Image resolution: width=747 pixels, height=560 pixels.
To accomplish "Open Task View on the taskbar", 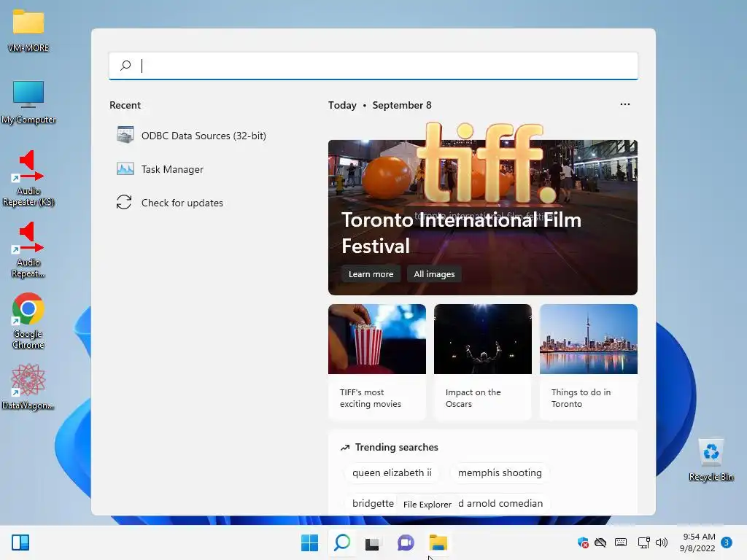I will (372, 543).
